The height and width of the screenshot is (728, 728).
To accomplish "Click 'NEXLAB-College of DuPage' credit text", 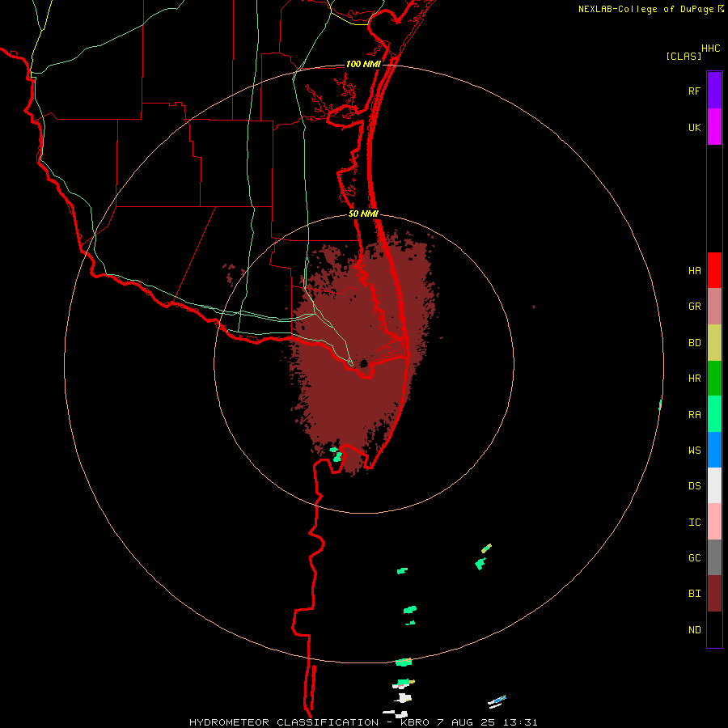I will pos(646,9).
